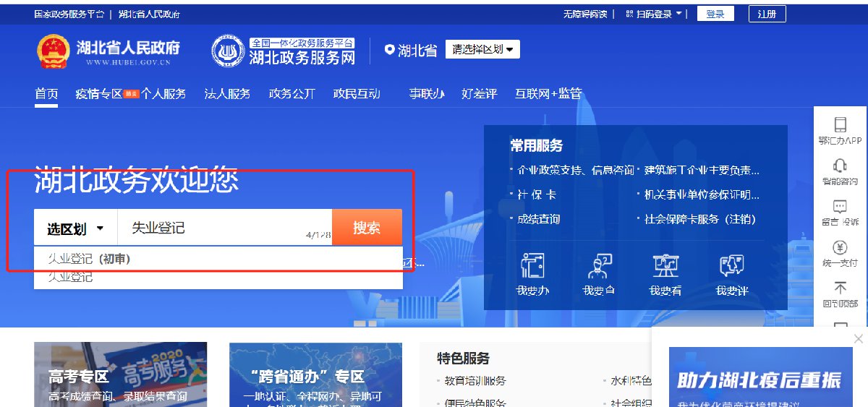Open 便民特色服务 under 特色服务
Viewport: 868px width, 407px height.
coord(475,403)
